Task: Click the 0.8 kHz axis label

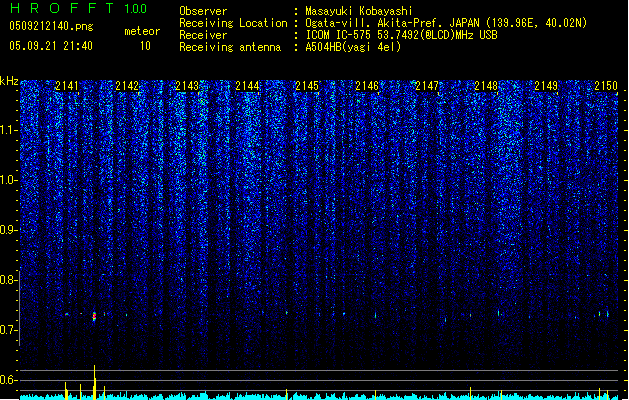Action: click(9, 280)
